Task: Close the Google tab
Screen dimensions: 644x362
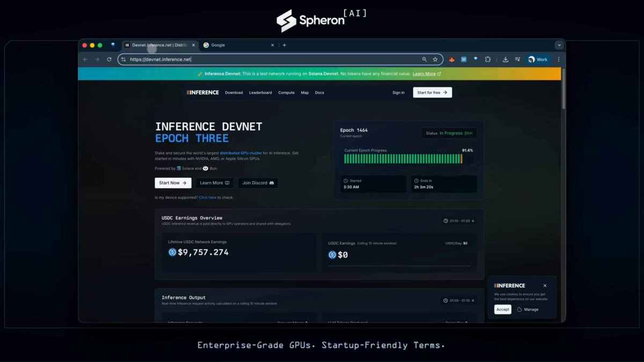Action: [273, 45]
